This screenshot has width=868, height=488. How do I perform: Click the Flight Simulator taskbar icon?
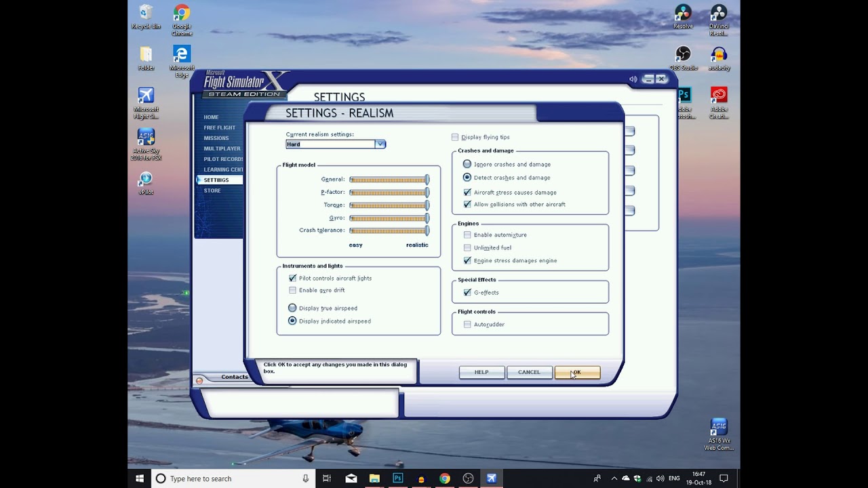click(x=491, y=479)
